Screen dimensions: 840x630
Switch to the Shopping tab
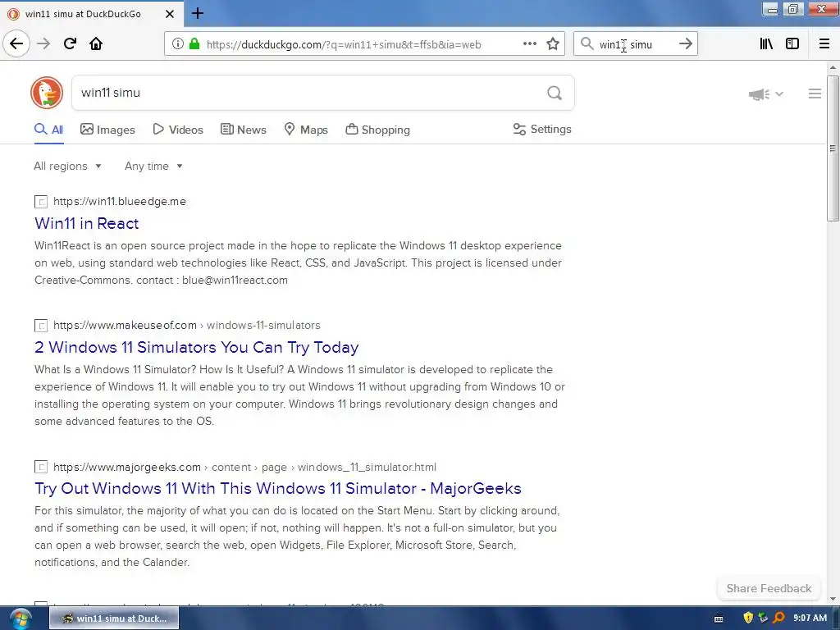377,130
